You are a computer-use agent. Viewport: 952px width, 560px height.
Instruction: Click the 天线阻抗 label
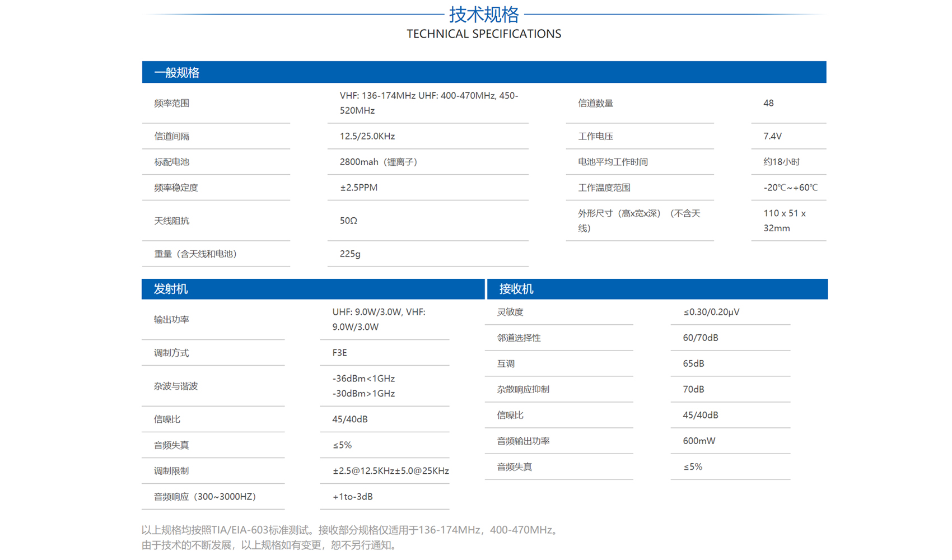[x=172, y=221]
